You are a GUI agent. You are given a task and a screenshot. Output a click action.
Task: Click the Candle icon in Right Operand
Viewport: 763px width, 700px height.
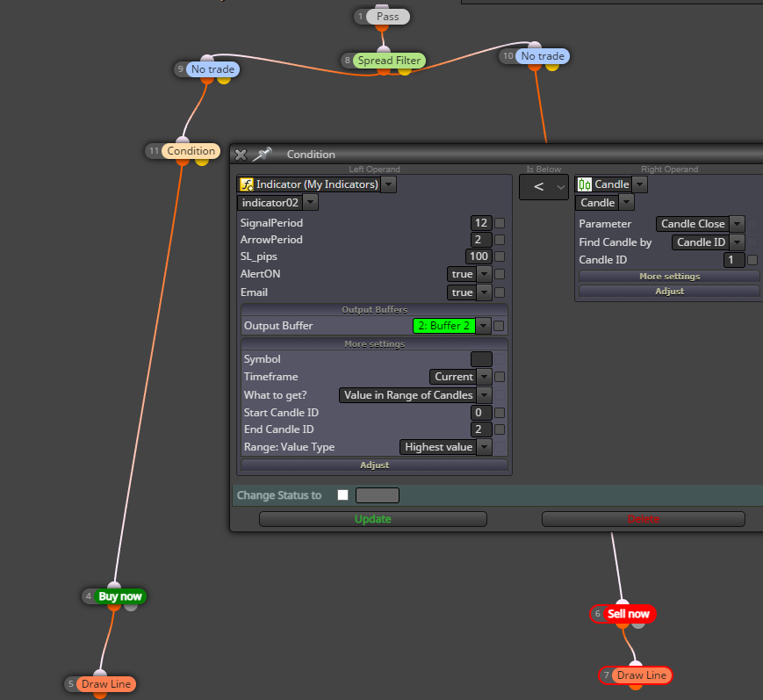585,184
